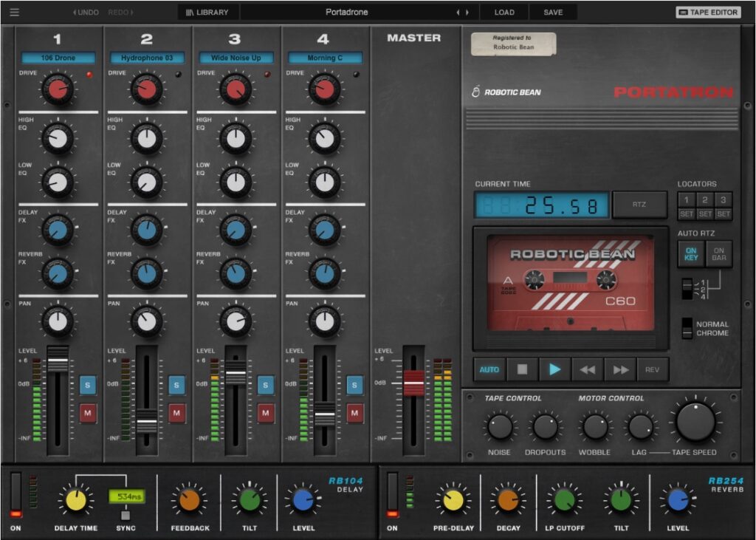Image resolution: width=756 pixels, height=540 pixels.
Task: Click the Robotic Bean cassette tape
Action: coord(570,284)
